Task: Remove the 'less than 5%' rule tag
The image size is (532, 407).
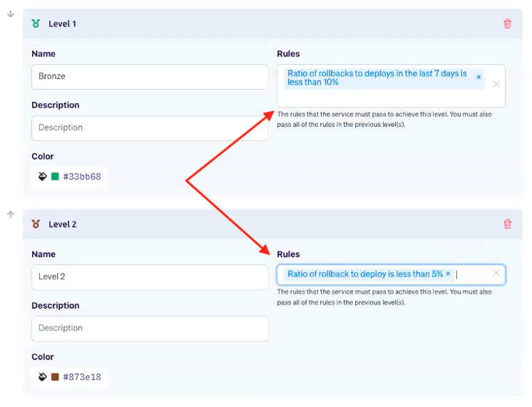Action: tap(448, 274)
